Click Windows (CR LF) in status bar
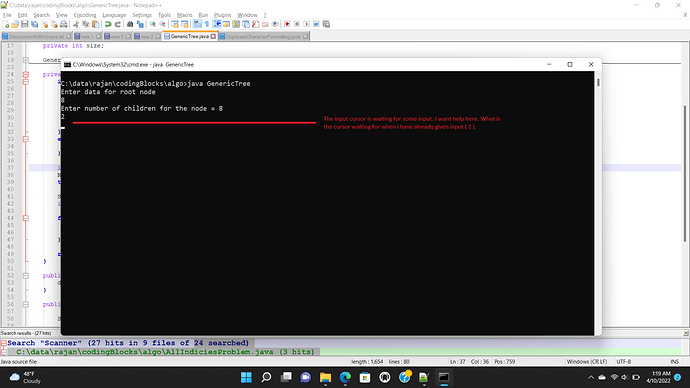Image resolution: width=690 pixels, height=388 pixels. point(587,362)
